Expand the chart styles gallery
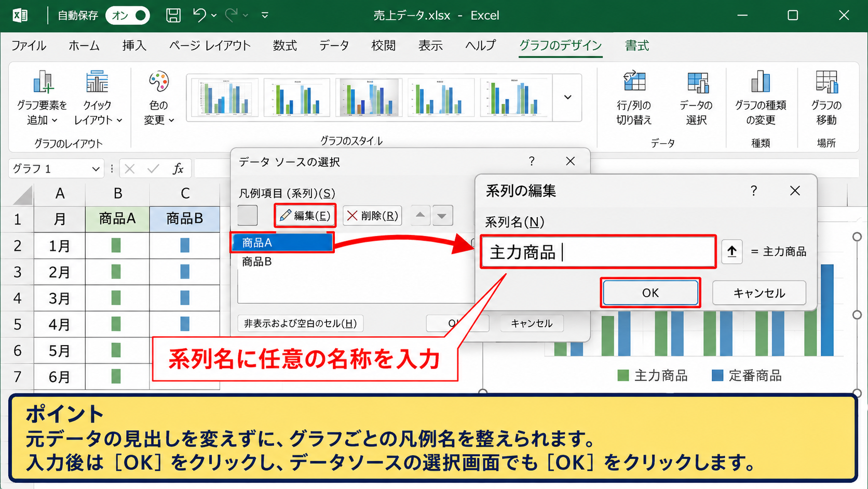The width and height of the screenshot is (868, 489). pos(568,97)
